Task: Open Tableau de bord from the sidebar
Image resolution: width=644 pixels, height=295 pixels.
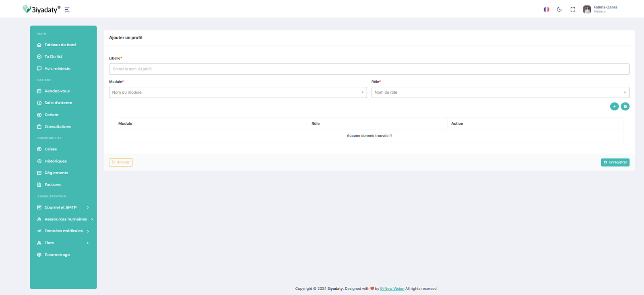Action: tap(60, 45)
